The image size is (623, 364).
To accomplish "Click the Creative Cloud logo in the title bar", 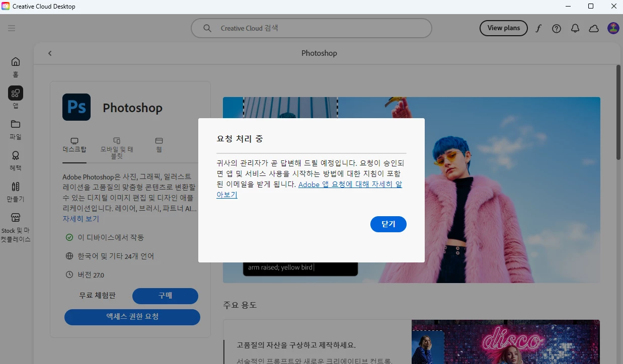I will click(6, 6).
